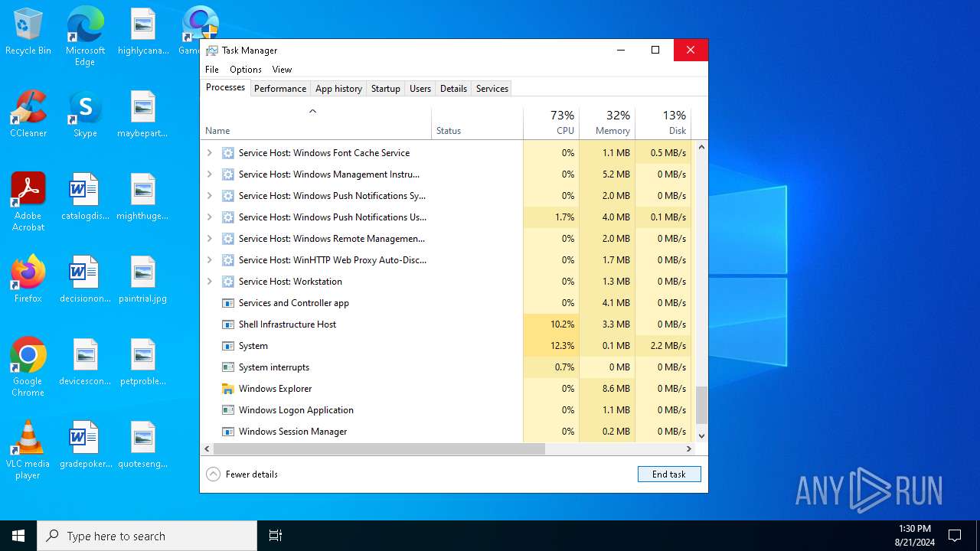The height and width of the screenshot is (551, 980).
Task: Sort by the Memory column header
Action: point(607,122)
